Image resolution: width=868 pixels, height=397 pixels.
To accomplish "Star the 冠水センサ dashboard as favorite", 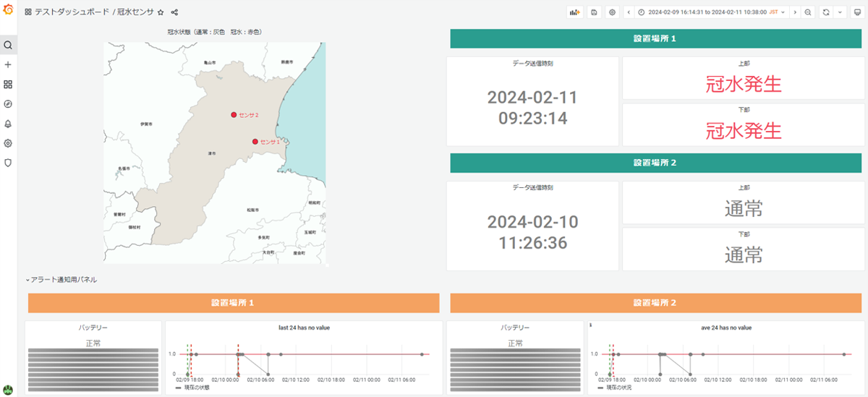I will [x=161, y=12].
